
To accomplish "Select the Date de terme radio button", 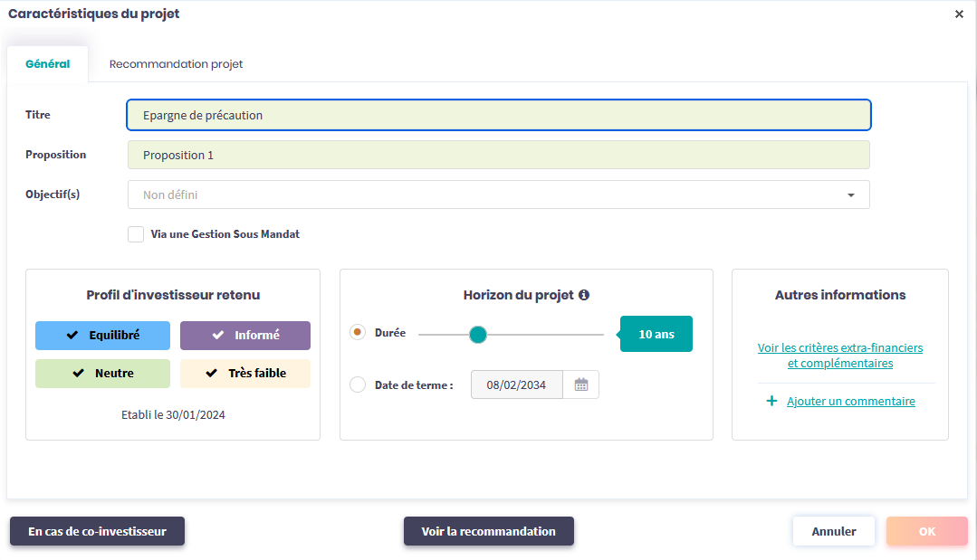I will point(358,385).
